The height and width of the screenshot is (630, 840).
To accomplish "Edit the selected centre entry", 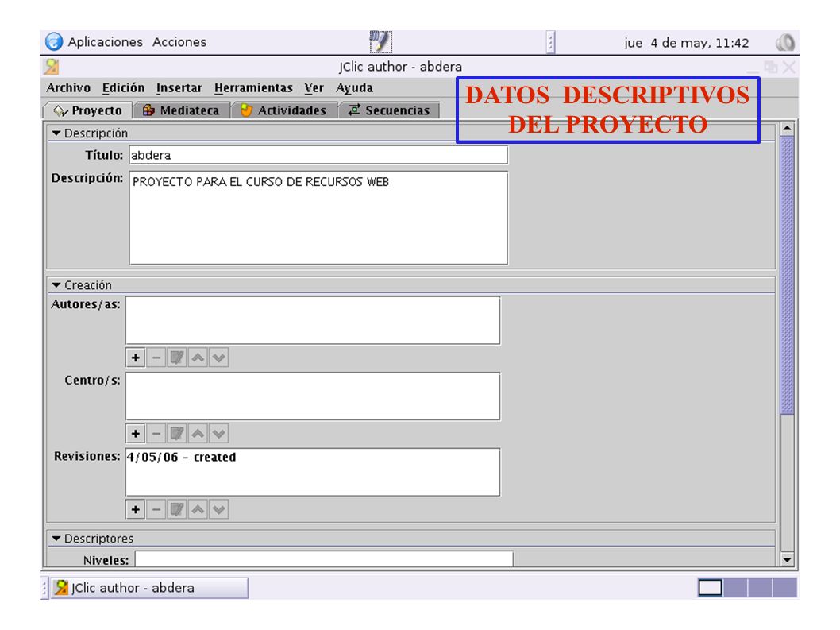I will 177,433.
